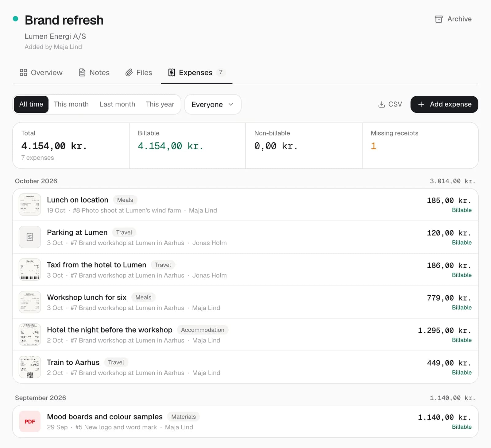Select the Expenses tab
Image resolution: width=491 pixels, height=448 pixels.
click(x=197, y=73)
